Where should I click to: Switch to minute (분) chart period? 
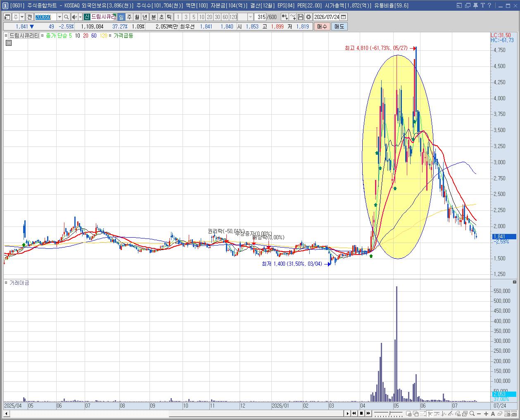(153, 17)
